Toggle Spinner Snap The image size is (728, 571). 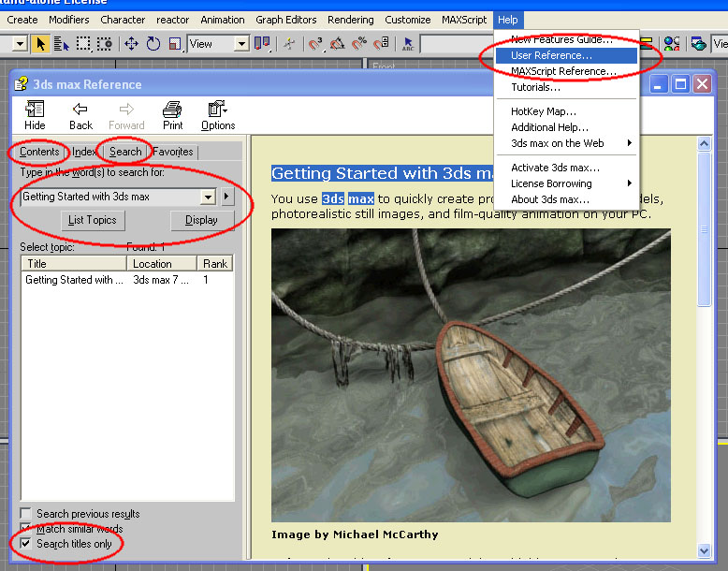pos(382,44)
